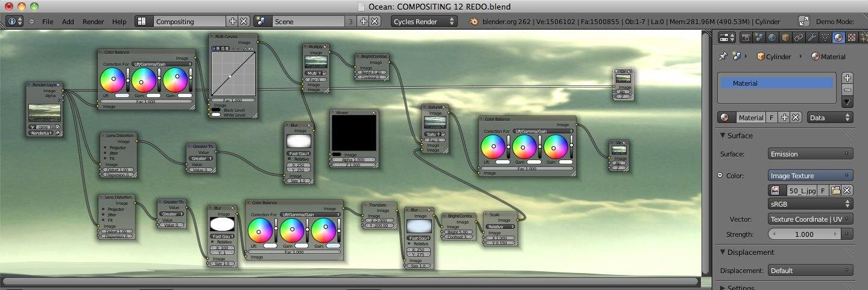Select the Material slot in list
The height and width of the screenshot is (290, 868).
tap(776, 83)
